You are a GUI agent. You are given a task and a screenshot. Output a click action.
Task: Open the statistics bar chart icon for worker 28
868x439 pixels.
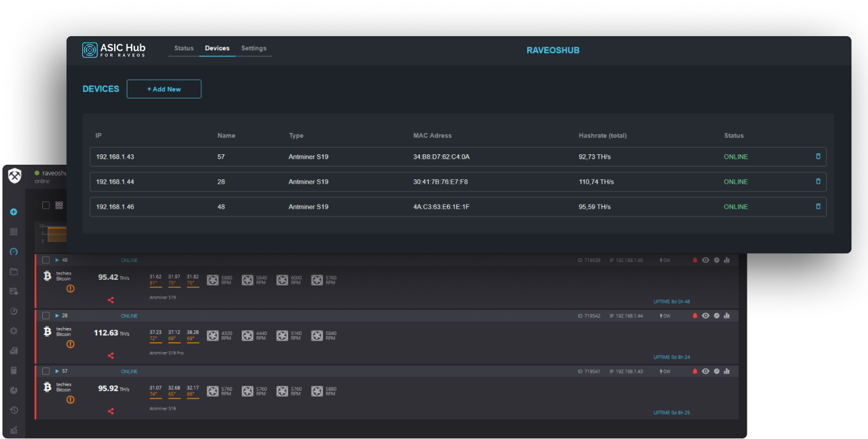pyautogui.click(x=727, y=316)
